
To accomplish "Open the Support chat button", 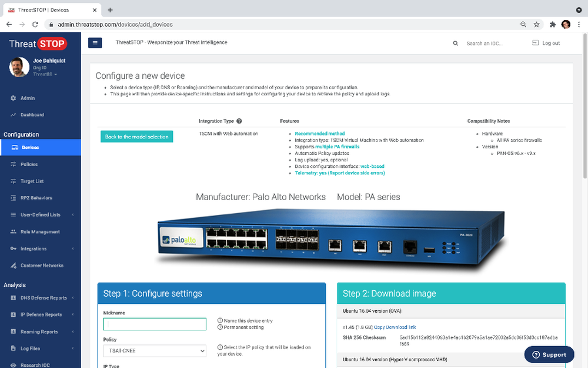I will [549, 354].
